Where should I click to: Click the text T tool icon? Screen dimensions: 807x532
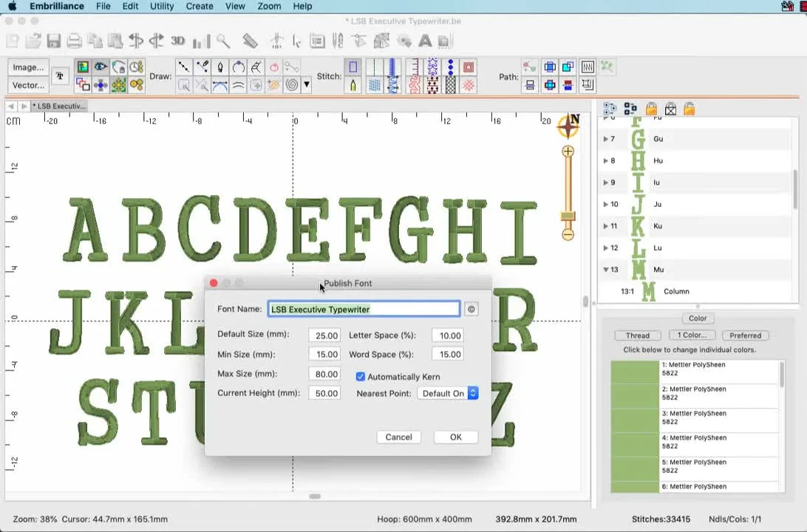(x=60, y=76)
